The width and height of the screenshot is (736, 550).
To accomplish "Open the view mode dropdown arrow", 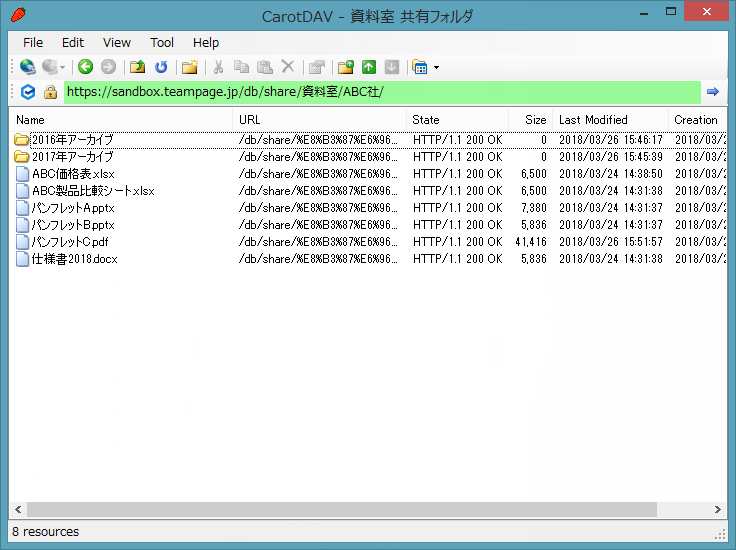I will point(436,68).
